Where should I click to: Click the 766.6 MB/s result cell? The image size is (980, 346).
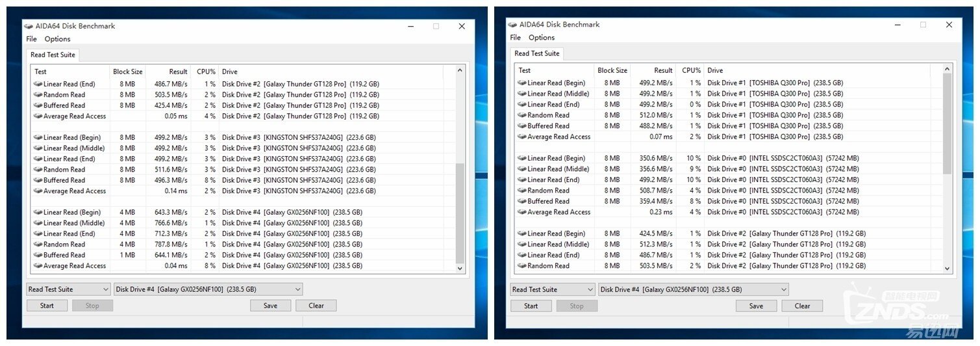[171, 223]
